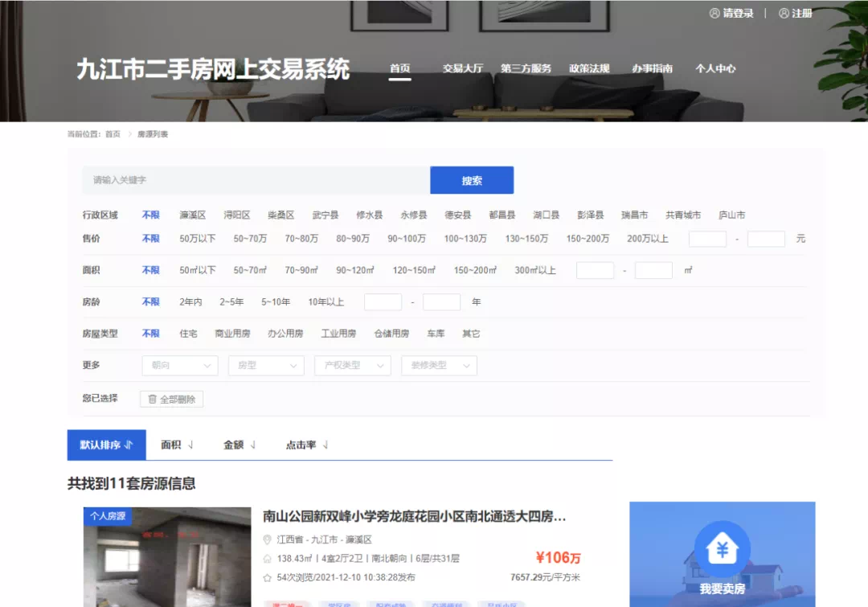The width and height of the screenshot is (868, 607).
Task: Click the minimum area input box
Action: pyautogui.click(x=595, y=270)
